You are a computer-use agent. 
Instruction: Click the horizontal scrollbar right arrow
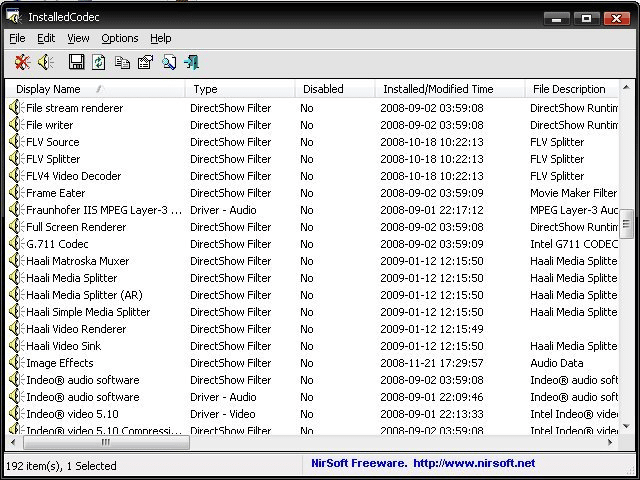click(x=611, y=442)
